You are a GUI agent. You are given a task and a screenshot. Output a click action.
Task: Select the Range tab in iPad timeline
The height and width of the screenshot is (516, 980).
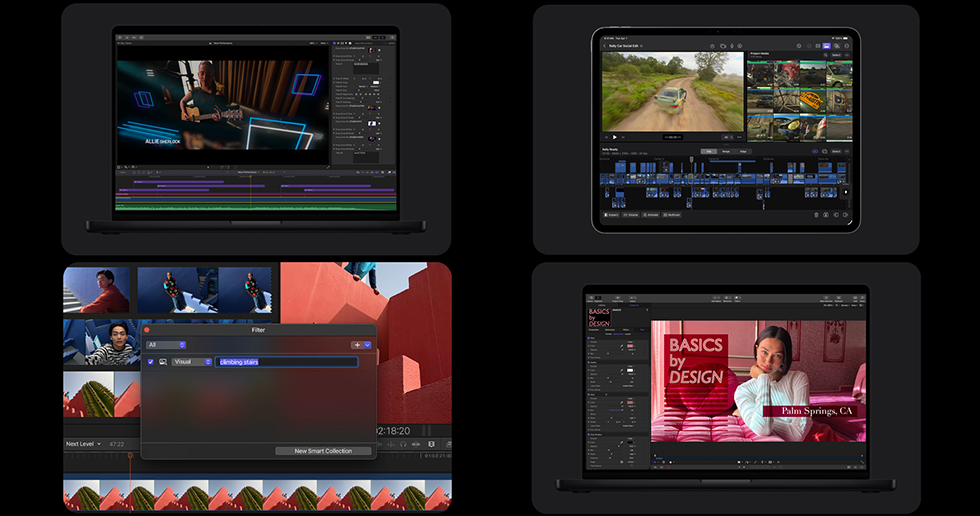(x=726, y=151)
